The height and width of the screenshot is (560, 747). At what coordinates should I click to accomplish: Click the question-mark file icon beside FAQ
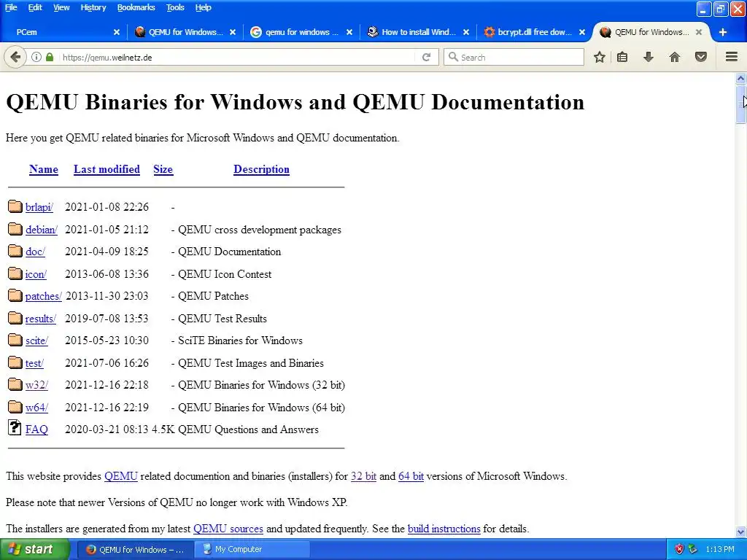click(x=15, y=427)
